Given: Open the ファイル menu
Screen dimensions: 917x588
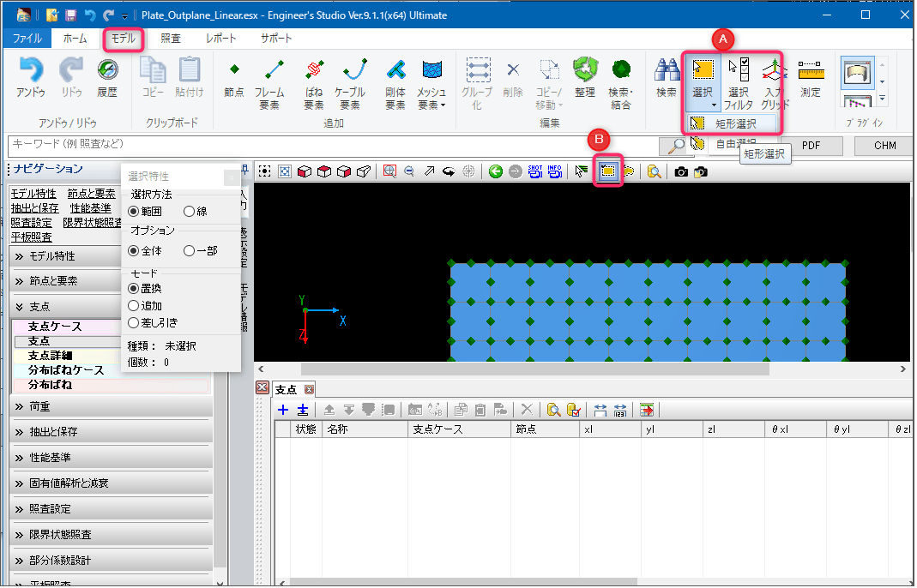Looking at the screenshot, I should pos(27,38).
